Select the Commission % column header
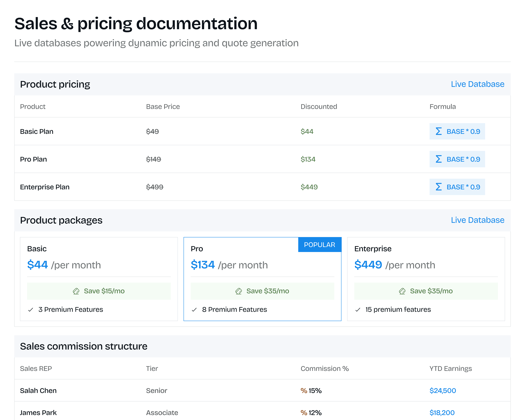This screenshot has height=420, width=525. (325, 368)
